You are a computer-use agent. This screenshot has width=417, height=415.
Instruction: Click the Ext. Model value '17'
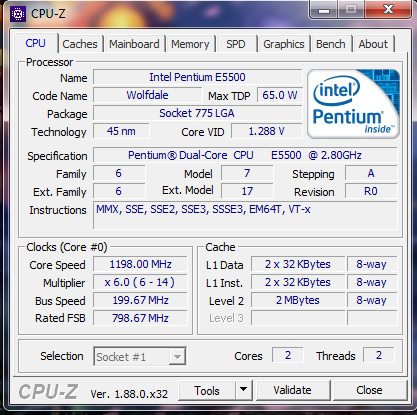[x=247, y=191]
